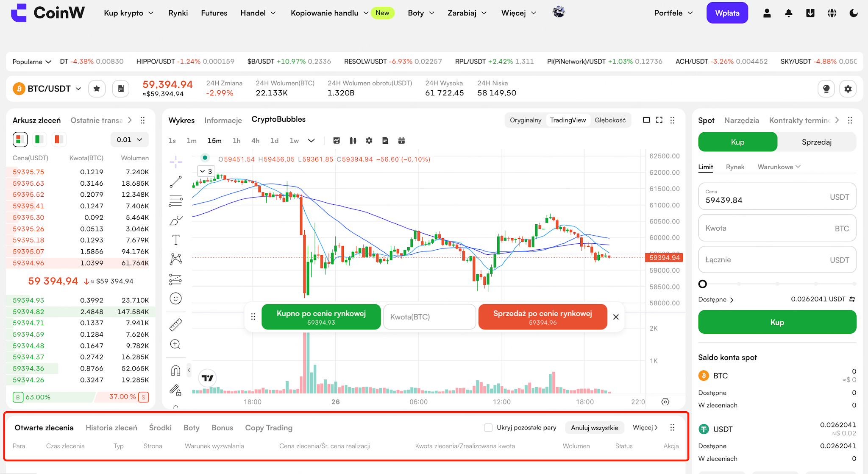Screen dimensions: 868x474
Task: Expand the Warunkowe order type dropdown
Action: click(779, 167)
